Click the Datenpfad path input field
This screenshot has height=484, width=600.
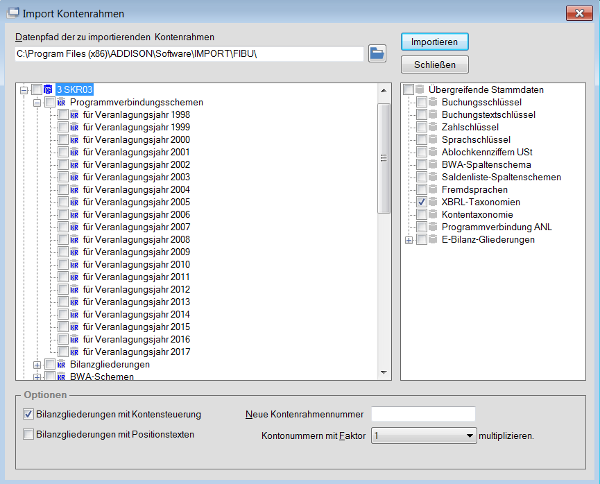pos(189,54)
